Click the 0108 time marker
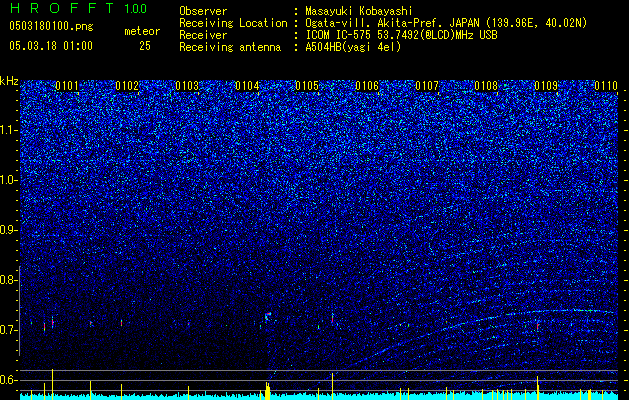 pos(486,86)
